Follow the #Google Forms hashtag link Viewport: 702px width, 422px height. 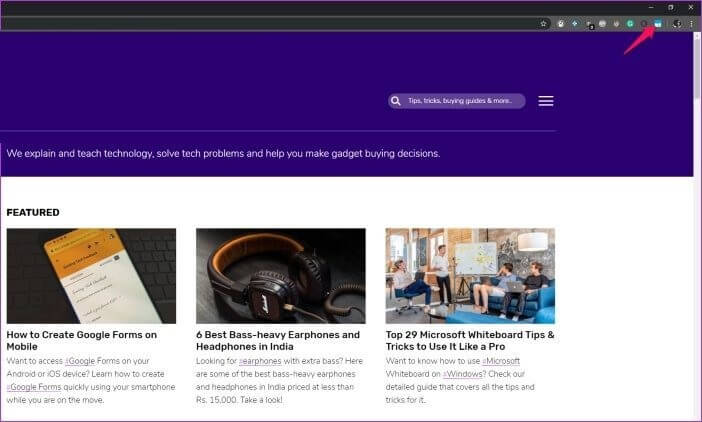point(34,387)
